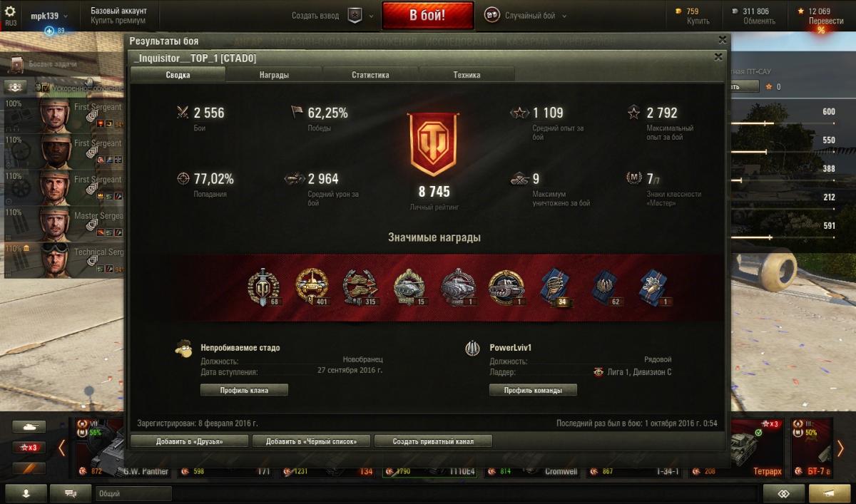Select the Cromwell tank in carousel
Viewport: 856px width, 504px height.
tap(535, 448)
